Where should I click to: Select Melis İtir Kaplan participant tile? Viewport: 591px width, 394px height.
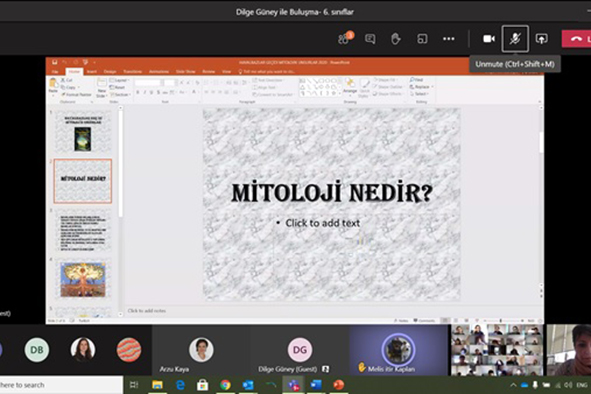click(x=398, y=350)
